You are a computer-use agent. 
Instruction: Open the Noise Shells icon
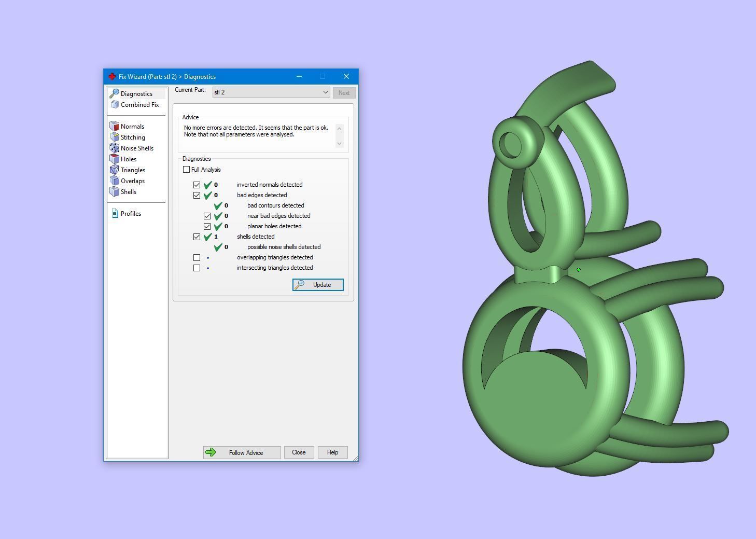coord(115,148)
